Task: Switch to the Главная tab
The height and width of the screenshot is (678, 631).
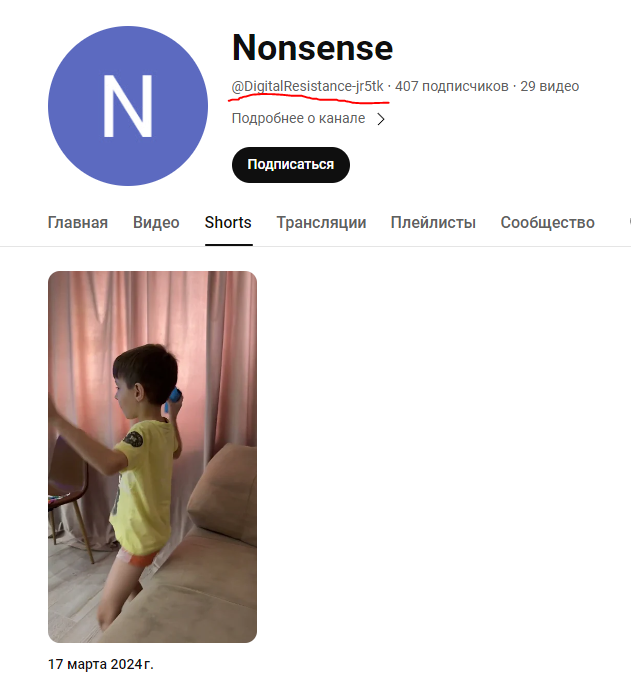Action: 78,223
